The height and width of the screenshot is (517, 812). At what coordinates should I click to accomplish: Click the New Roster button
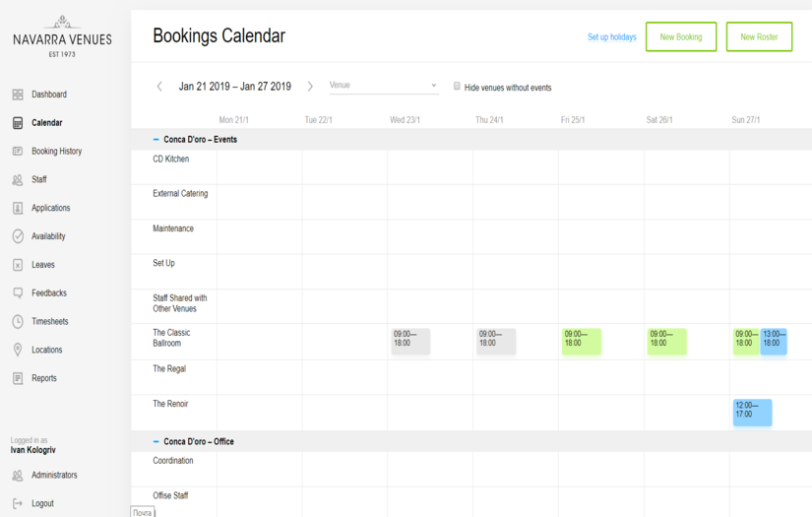[x=759, y=36]
